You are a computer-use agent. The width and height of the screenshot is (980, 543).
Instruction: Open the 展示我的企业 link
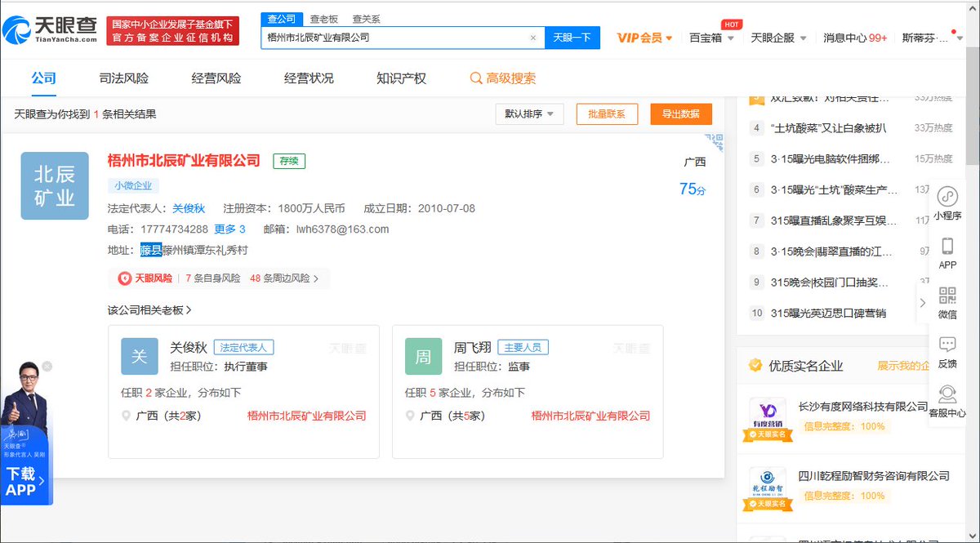904,366
